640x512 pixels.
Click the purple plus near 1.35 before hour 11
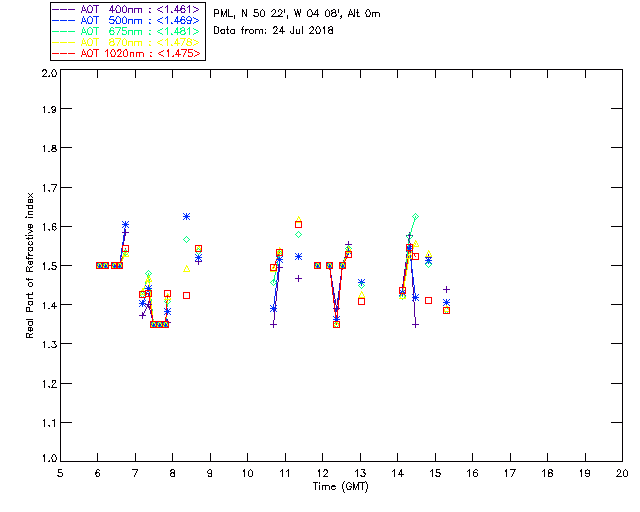click(273, 325)
